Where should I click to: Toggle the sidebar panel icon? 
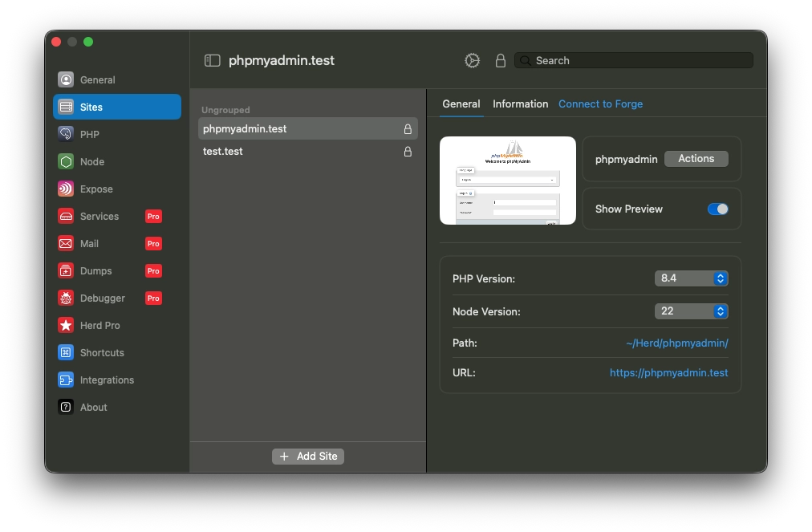click(x=213, y=61)
